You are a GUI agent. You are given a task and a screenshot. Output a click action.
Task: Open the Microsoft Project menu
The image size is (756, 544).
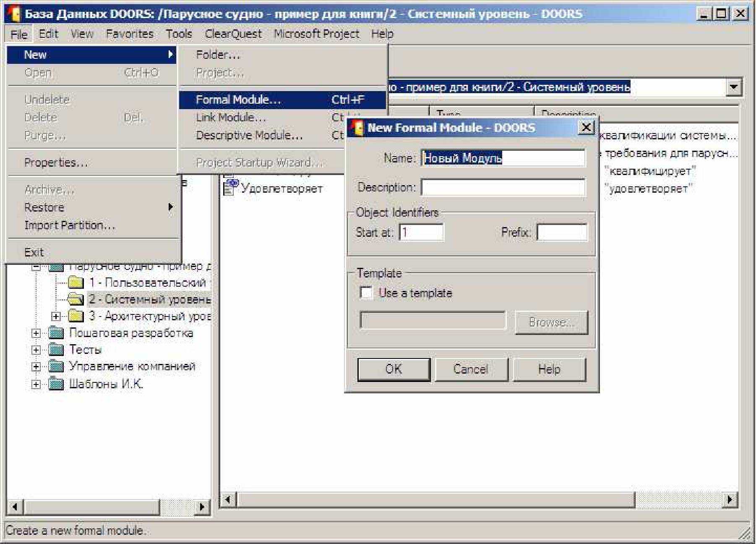click(316, 34)
